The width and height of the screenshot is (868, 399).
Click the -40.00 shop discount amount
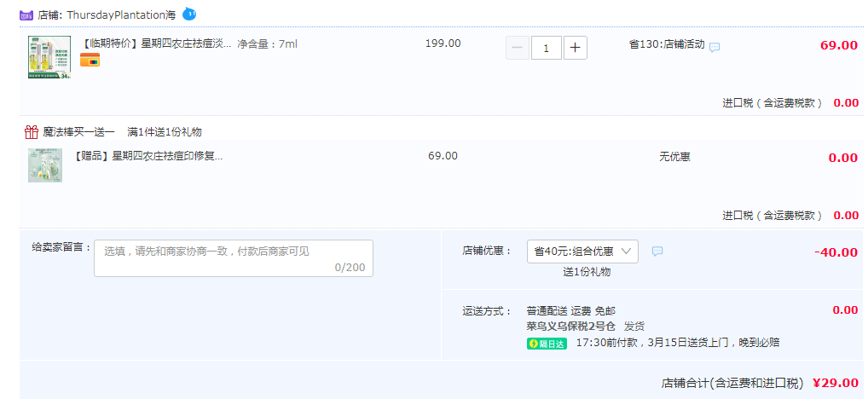coord(836,252)
